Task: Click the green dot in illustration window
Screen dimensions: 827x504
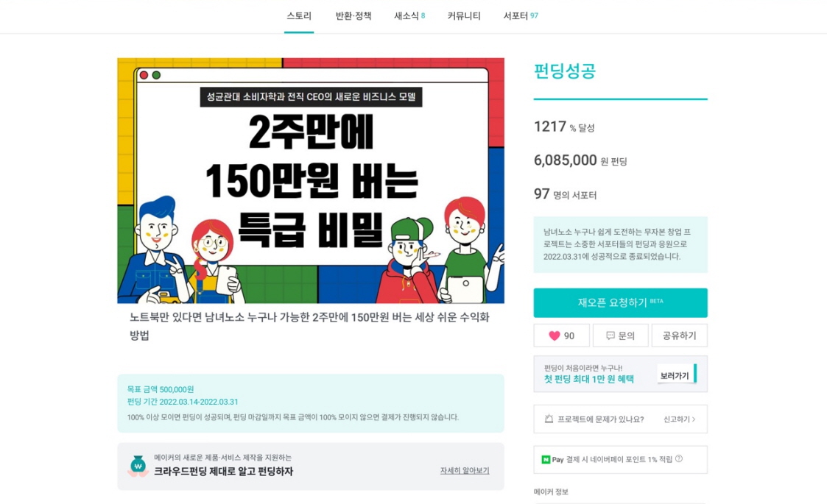Action: (x=156, y=75)
